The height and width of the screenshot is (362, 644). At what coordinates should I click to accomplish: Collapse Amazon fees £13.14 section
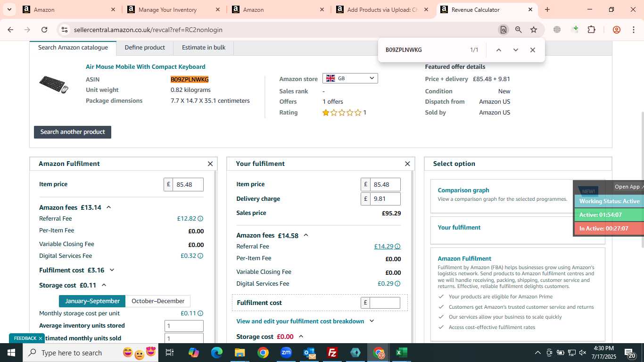point(108,207)
